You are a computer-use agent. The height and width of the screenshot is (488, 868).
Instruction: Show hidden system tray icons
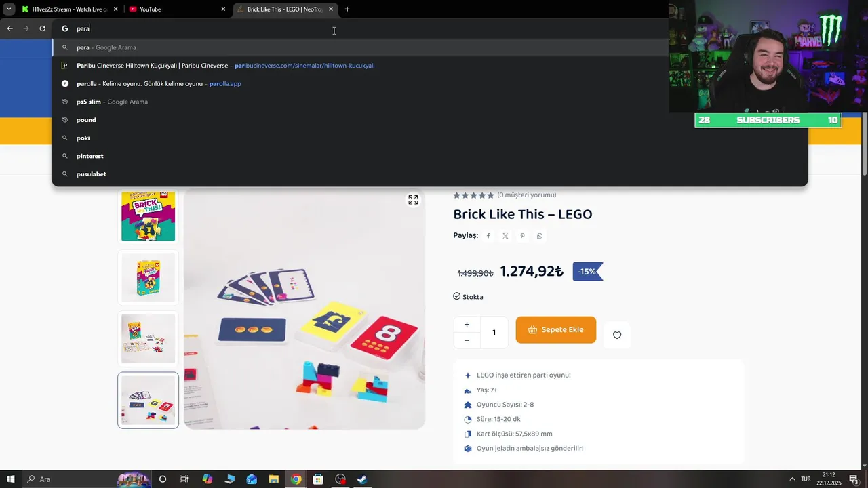tap(791, 479)
